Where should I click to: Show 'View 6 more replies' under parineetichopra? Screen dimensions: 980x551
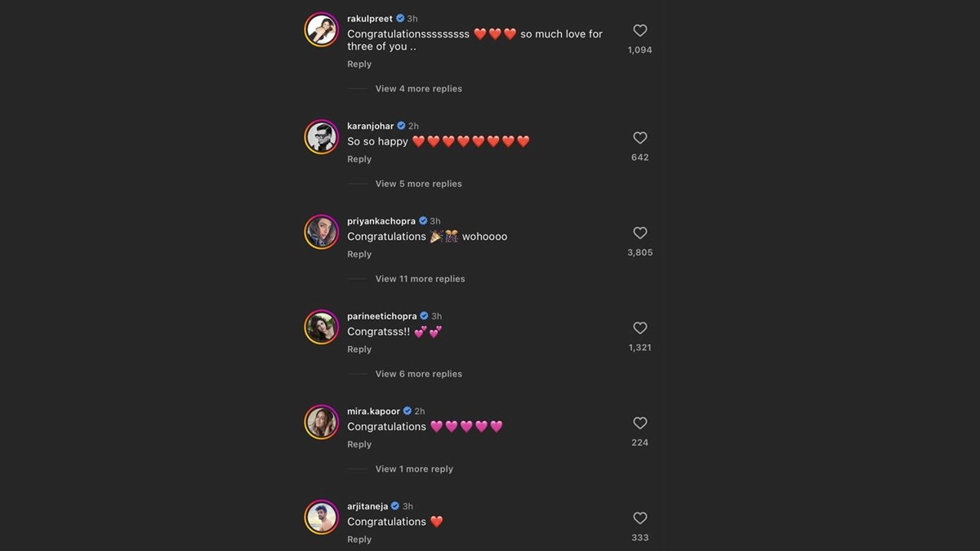pos(418,374)
